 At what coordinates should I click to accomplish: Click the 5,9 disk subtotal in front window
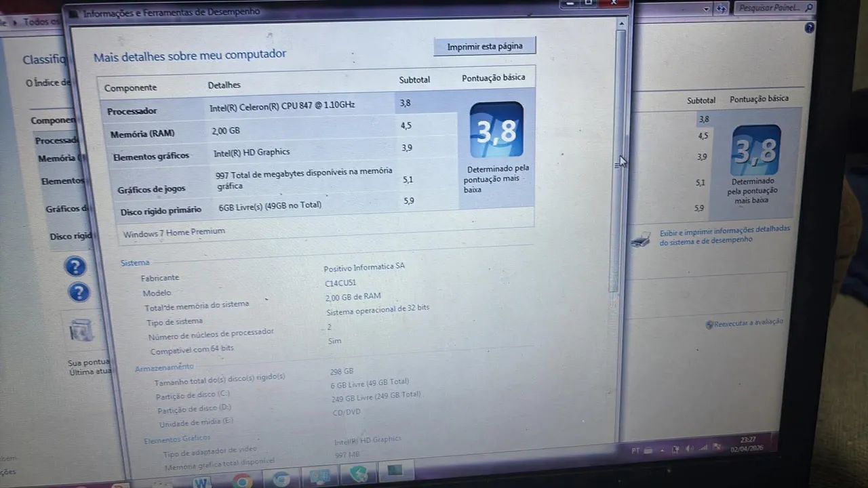(x=408, y=201)
